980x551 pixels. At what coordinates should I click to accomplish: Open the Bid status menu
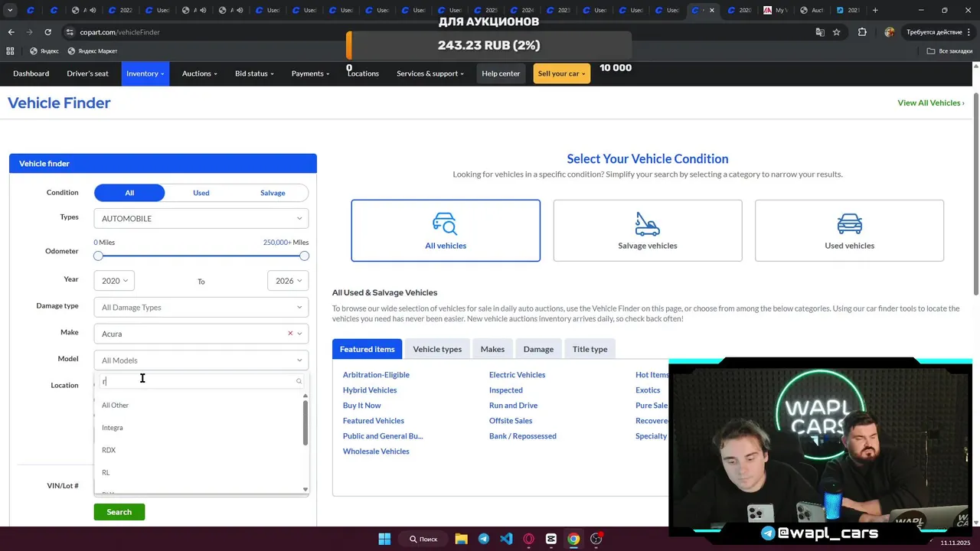(254, 73)
